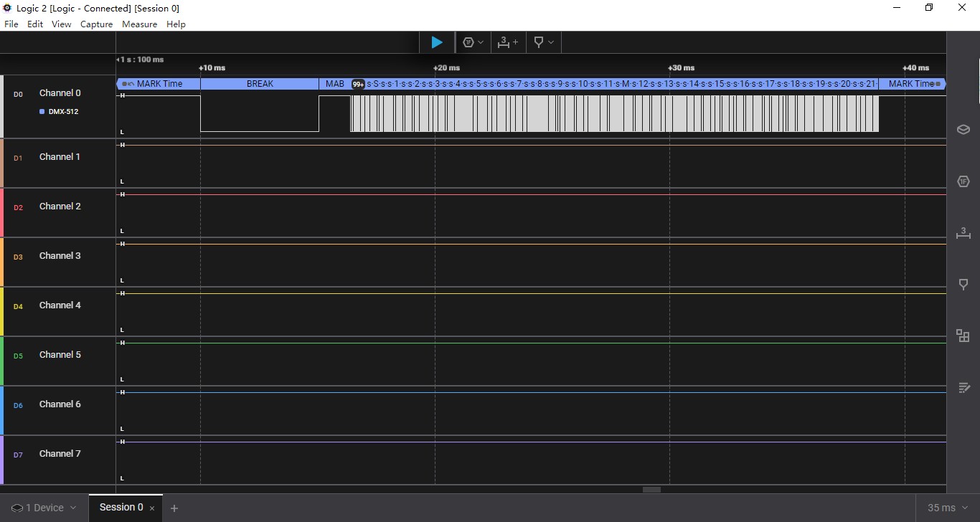This screenshot has width=980, height=522.
Task: Click the horizontal scrollbar thumb below the channels
Action: [x=651, y=490]
